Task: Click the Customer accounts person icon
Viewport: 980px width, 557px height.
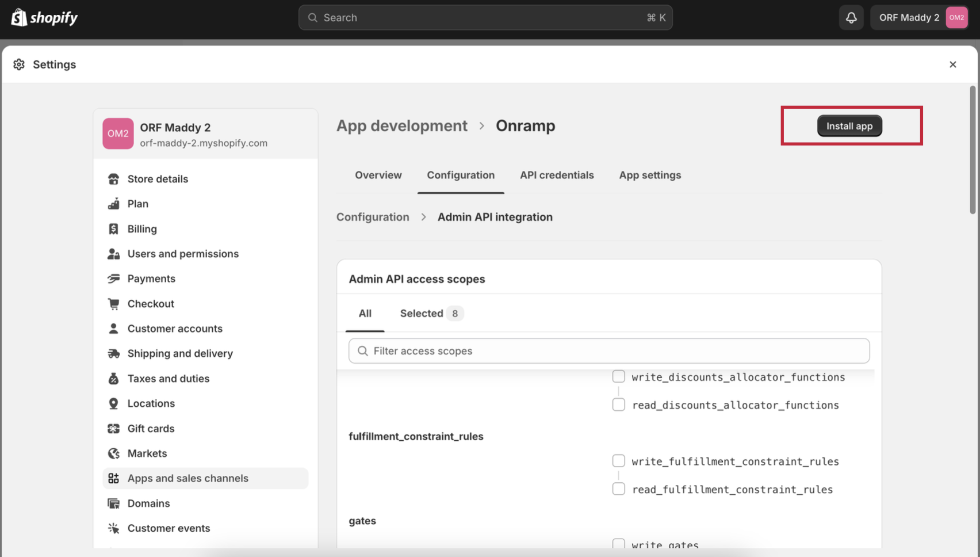Action: pyautogui.click(x=113, y=329)
